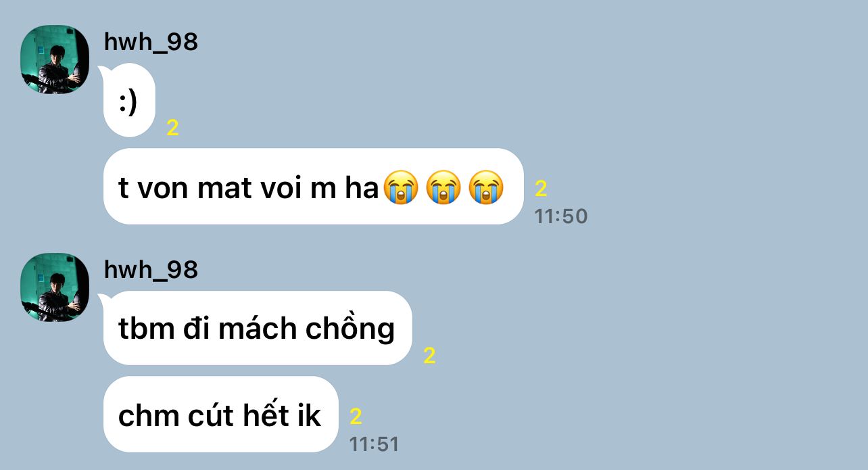868x470 pixels.
Task: Open the lower hwh_98 profile avatar
Action: point(55,287)
